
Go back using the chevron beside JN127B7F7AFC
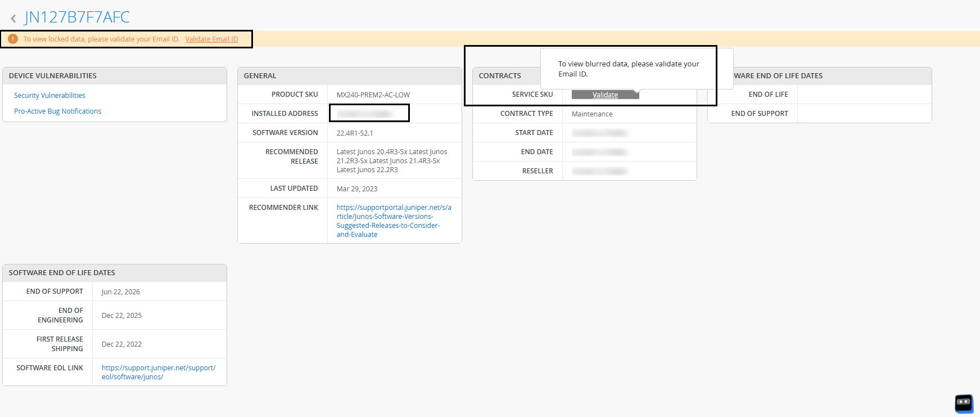pyautogui.click(x=13, y=19)
